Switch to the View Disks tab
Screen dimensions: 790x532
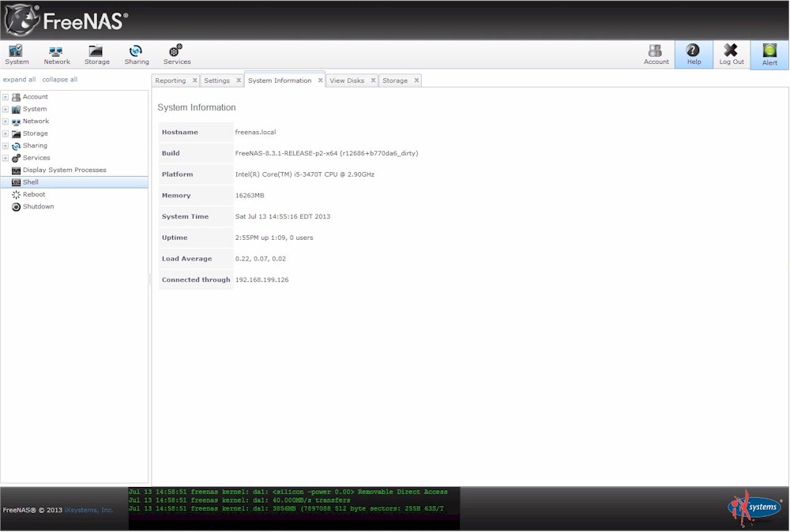[347, 81]
